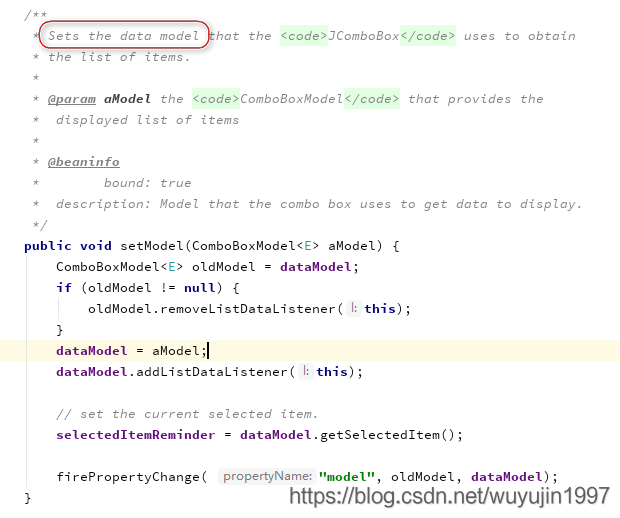The width and height of the screenshot is (620, 518).
Task: Click the "model" string literal
Action: click(347, 477)
